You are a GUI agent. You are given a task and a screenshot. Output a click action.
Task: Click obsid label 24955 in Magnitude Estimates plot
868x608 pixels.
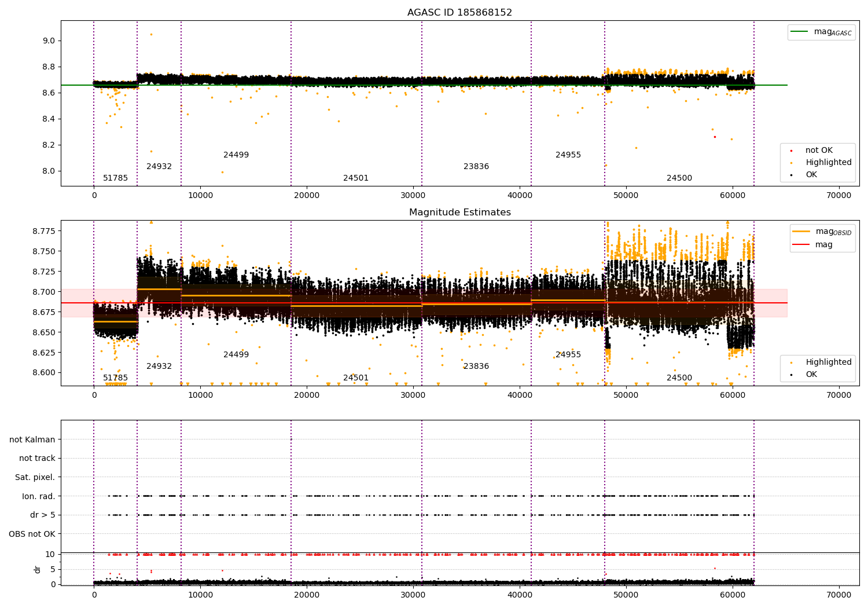(568, 355)
